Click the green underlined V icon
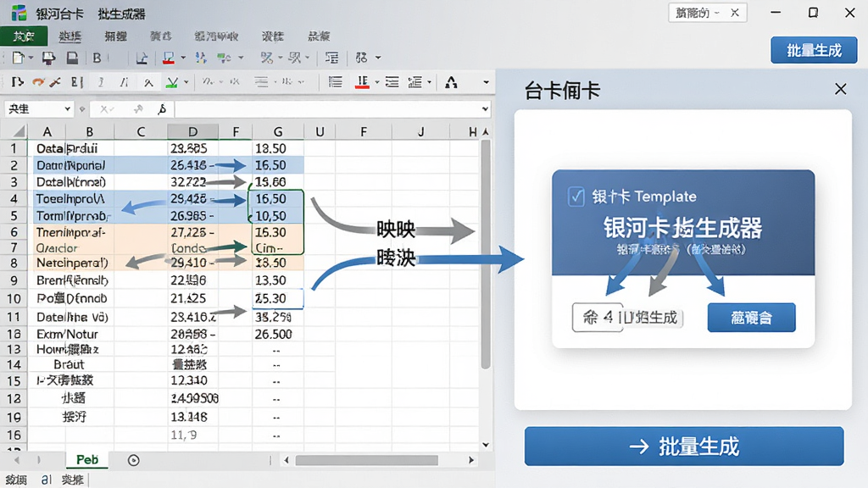868x488 pixels. tap(172, 83)
